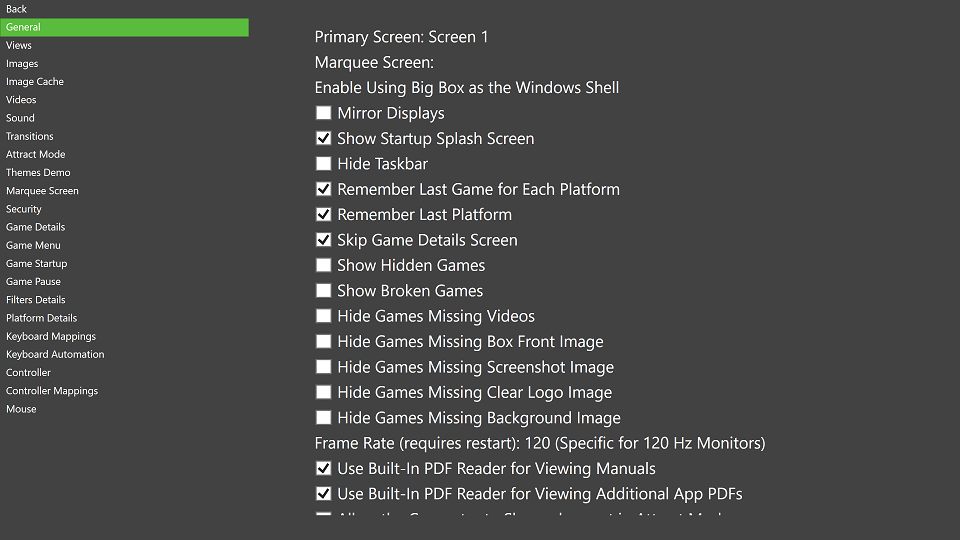Open the Marquee Screen selector
Viewport: 960px width, 540px height.
point(374,62)
